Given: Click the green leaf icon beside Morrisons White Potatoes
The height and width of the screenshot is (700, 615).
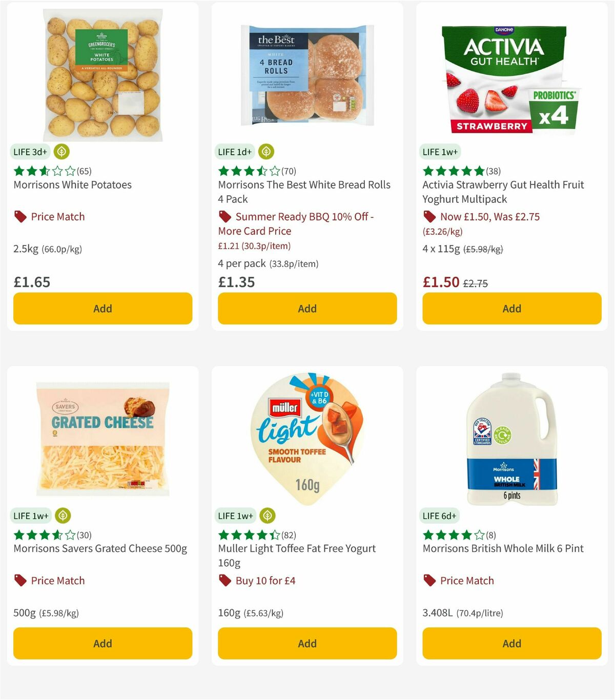Looking at the screenshot, I should tap(61, 152).
